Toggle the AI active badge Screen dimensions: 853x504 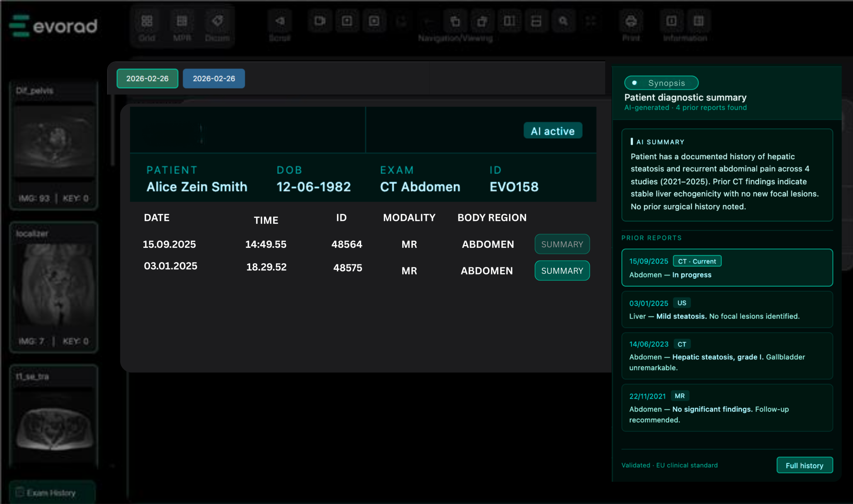click(553, 131)
